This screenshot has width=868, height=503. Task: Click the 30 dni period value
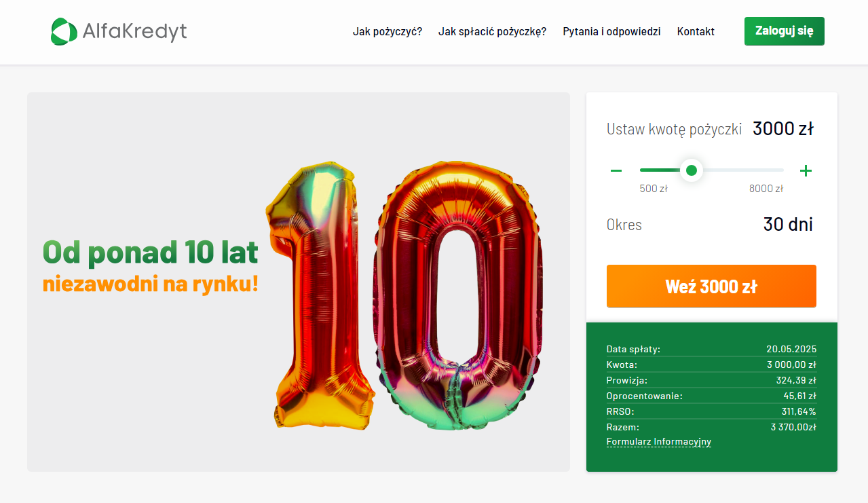788,225
